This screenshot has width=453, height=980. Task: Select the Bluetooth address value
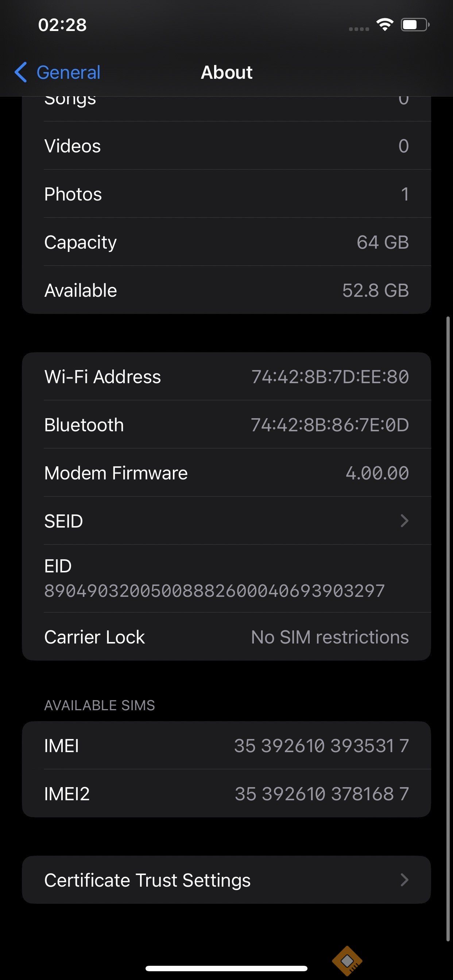[x=330, y=425]
